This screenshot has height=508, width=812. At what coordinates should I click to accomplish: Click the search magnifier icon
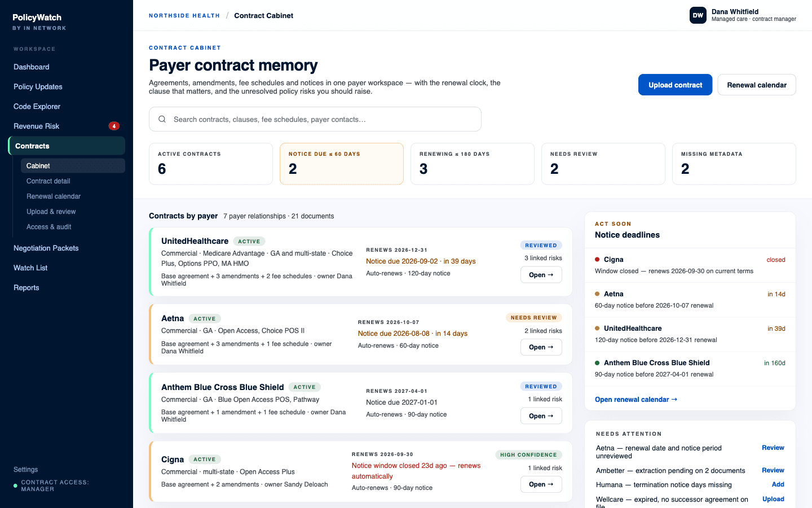[x=162, y=119]
